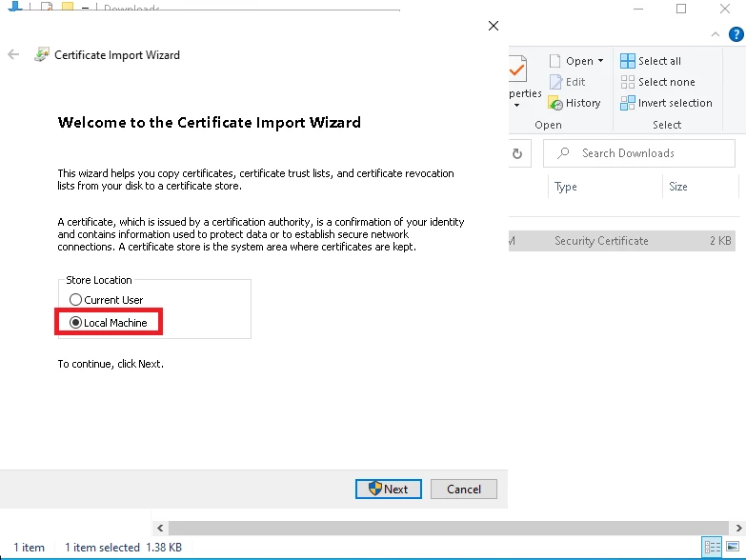
Task: Select the Security Certificate file row
Action: 622,241
